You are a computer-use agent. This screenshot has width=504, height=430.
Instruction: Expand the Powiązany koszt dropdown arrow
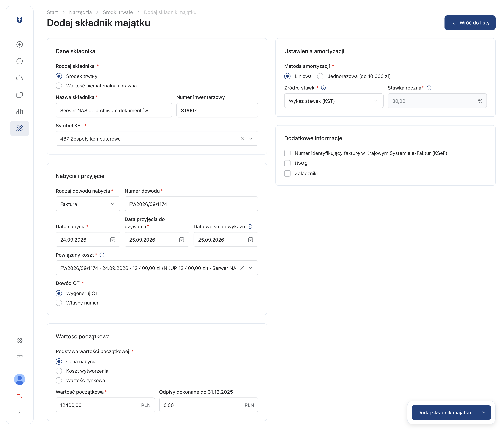250,268
